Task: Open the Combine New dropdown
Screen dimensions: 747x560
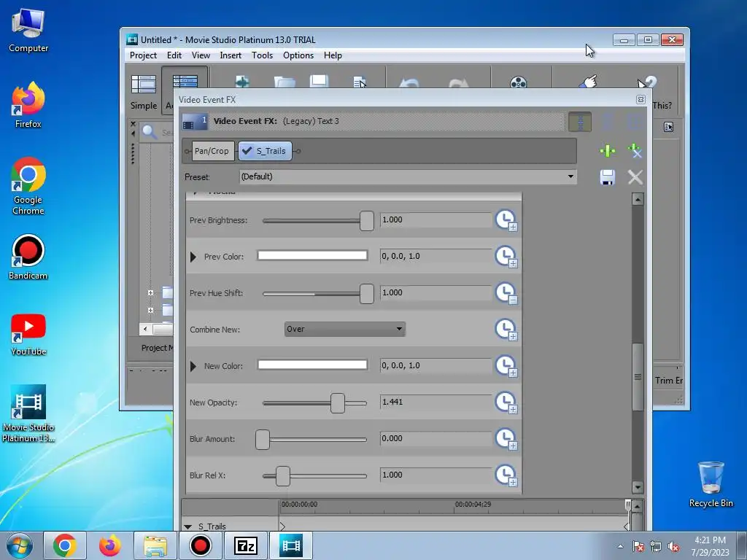Action: pyautogui.click(x=345, y=329)
